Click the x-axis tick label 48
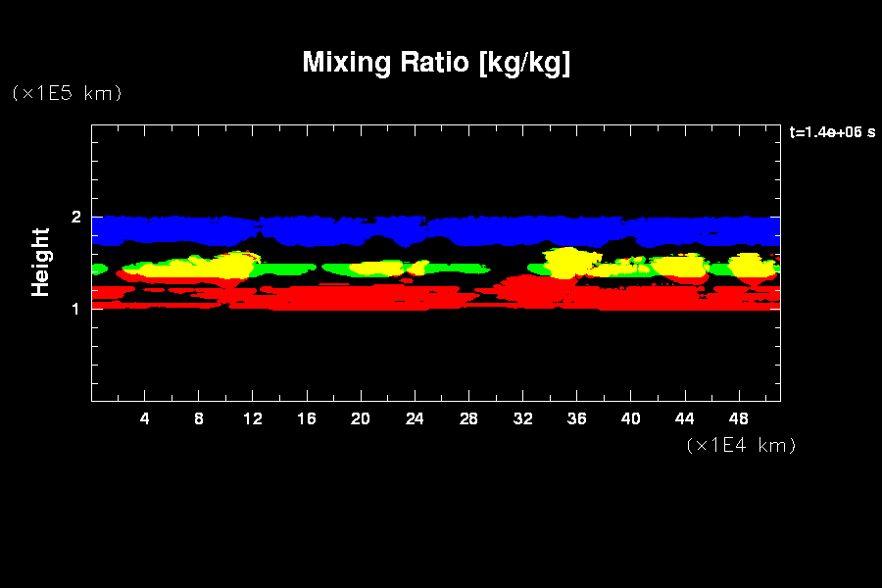 (739, 418)
